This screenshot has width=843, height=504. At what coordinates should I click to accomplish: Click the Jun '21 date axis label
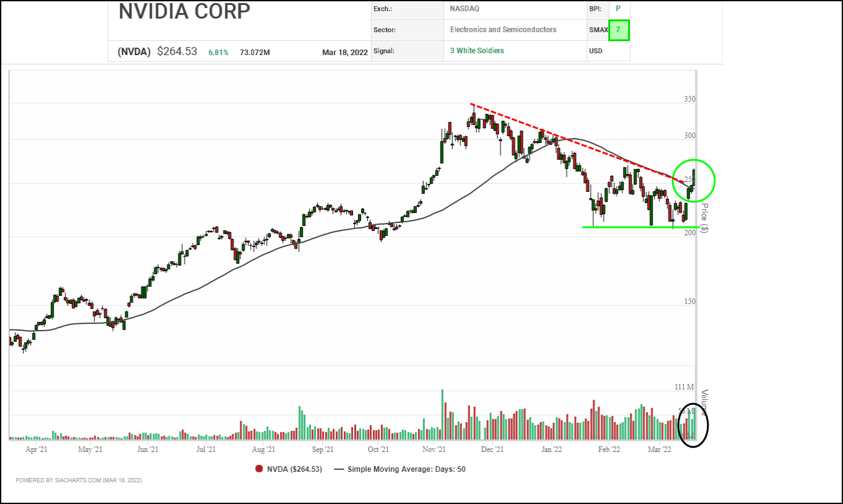(147, 450)
